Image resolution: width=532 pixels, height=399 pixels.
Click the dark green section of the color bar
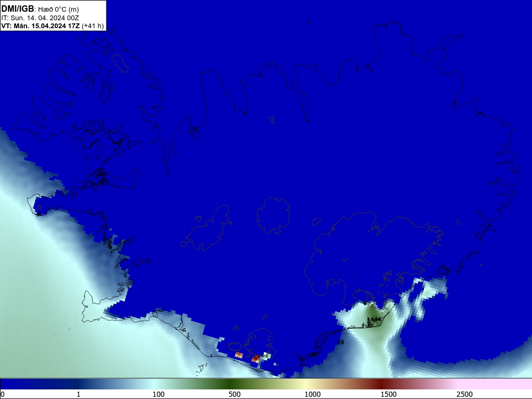pyautogui.click(x=231, y=384)
